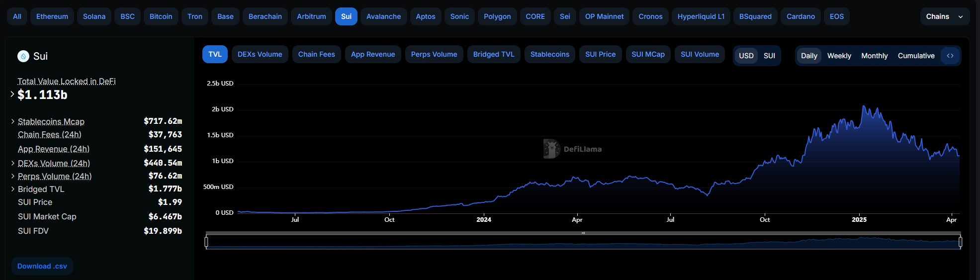This screenshot has height=280, width=980.
Task: Select the All chains tab
Action: point(17,16)
